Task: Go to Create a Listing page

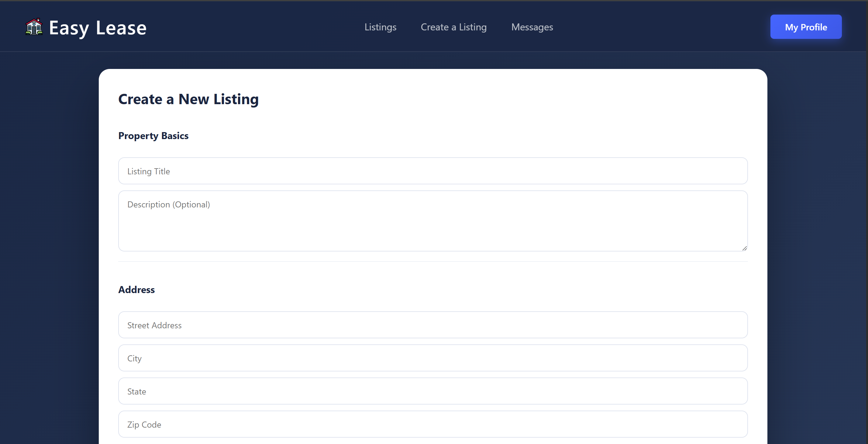Action: (453, 27)
